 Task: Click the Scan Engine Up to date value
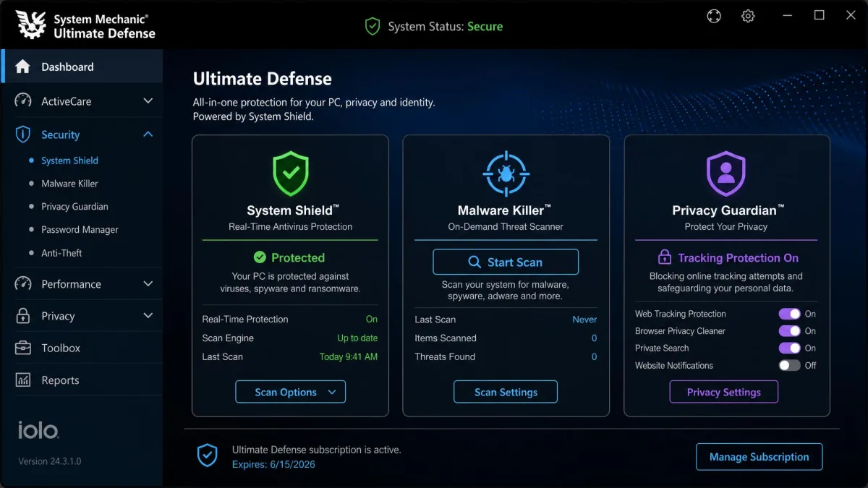tap(357, 338)
